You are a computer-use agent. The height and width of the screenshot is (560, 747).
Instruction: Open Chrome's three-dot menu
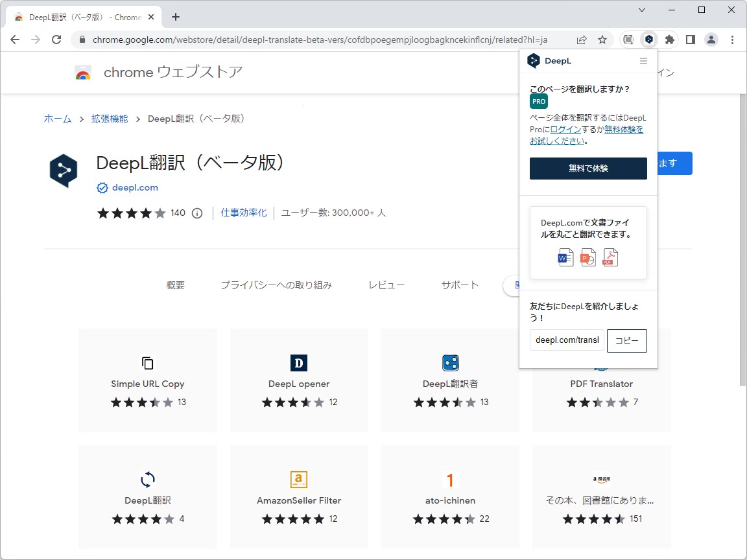[x=733, y=40]
